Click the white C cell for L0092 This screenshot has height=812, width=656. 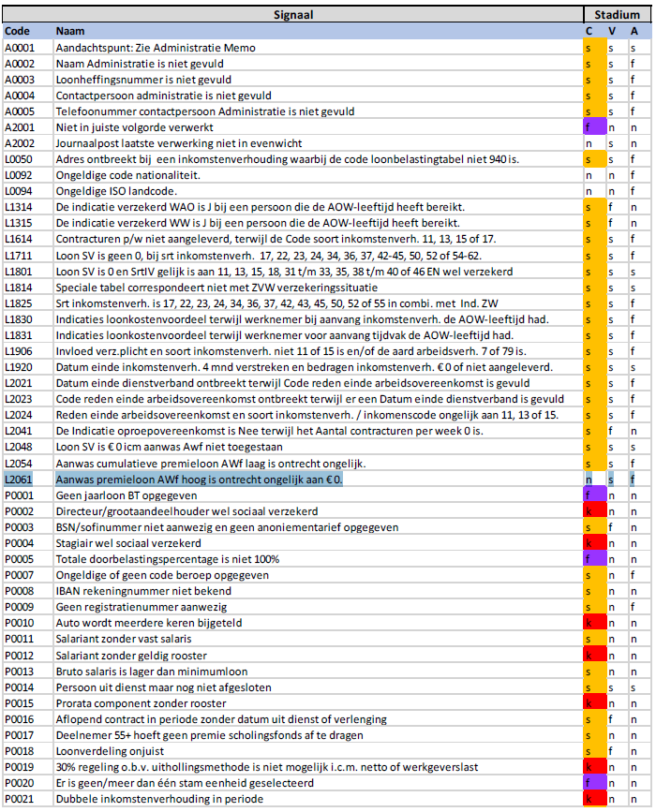click(595, 175)
